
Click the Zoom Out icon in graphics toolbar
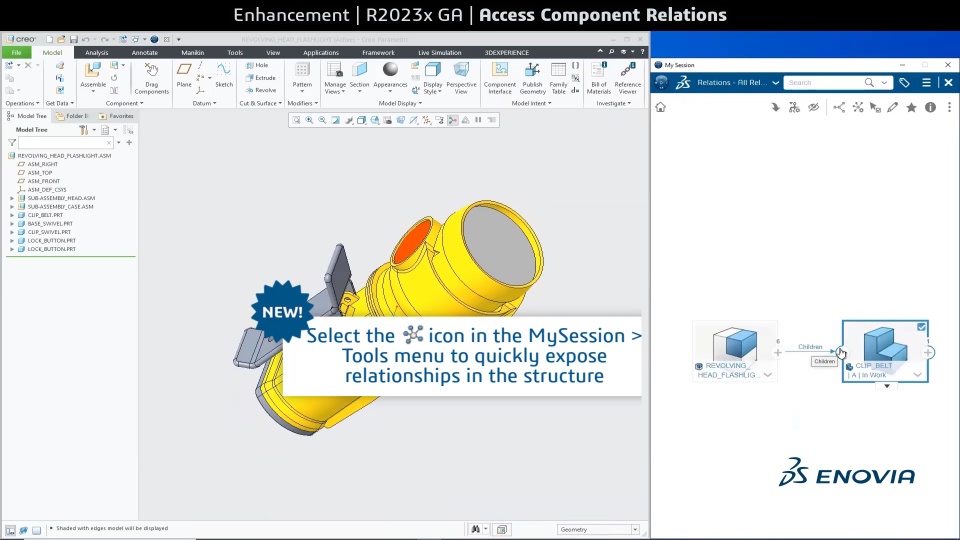click(x=322, y=120)
